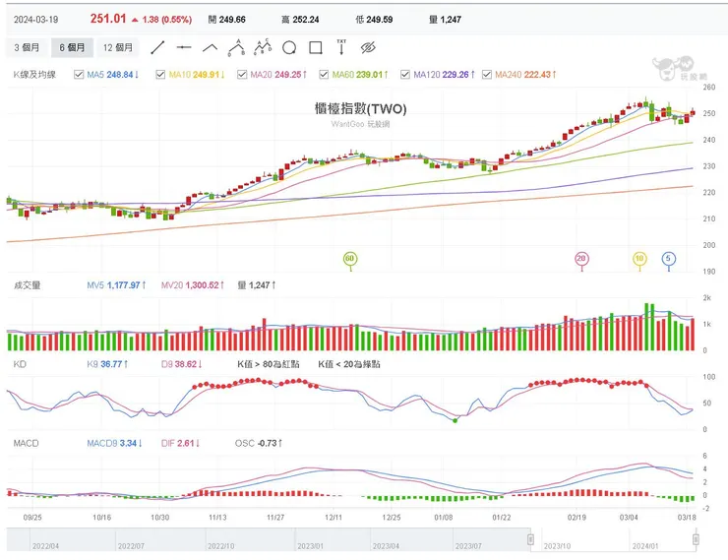Click the MV5 1,177.97 volume label
Screen dimensions: 728x560
coord(116,285)
